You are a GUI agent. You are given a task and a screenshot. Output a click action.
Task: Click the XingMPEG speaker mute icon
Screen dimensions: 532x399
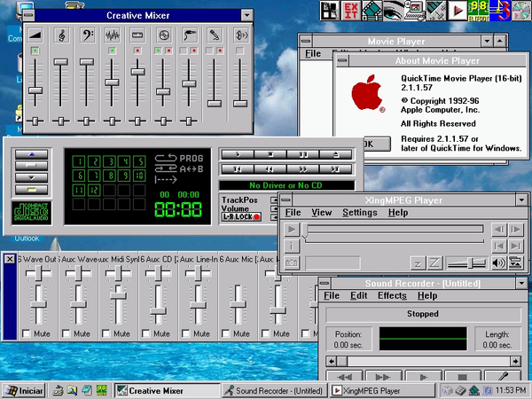[498, 263]
